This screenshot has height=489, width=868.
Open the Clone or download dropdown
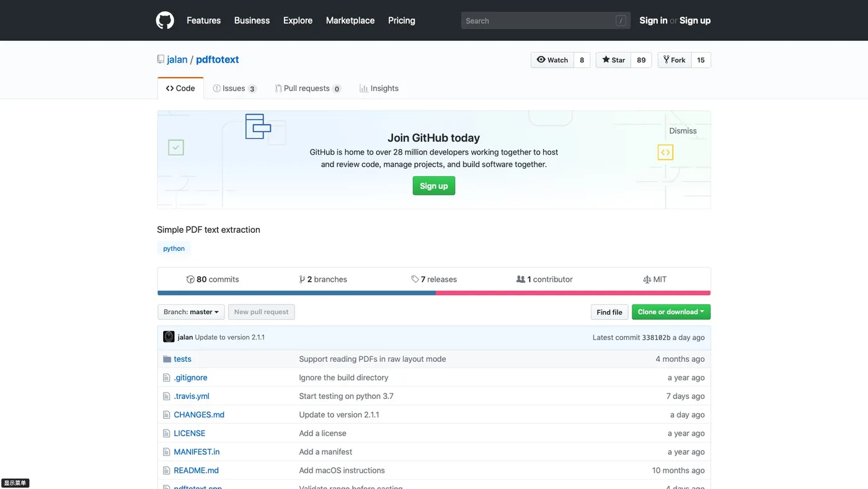pos(671,312)
